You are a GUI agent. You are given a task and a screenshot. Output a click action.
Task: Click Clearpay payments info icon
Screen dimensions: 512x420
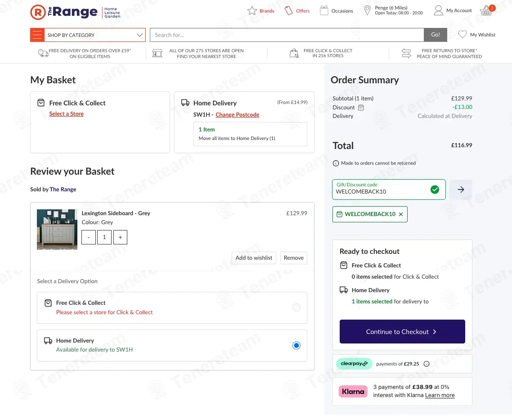pyautogui.click(x=427, y=364)
